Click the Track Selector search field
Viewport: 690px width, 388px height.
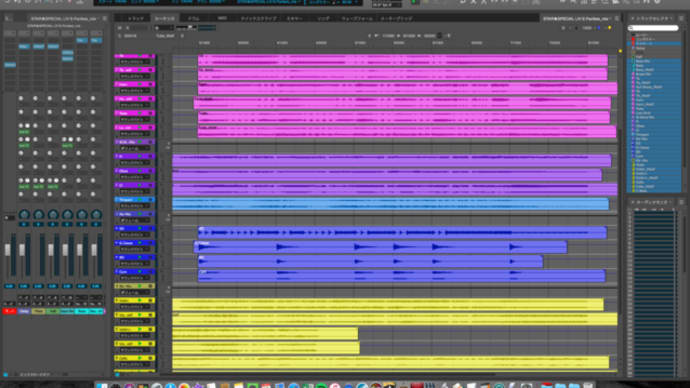point(653,28)
